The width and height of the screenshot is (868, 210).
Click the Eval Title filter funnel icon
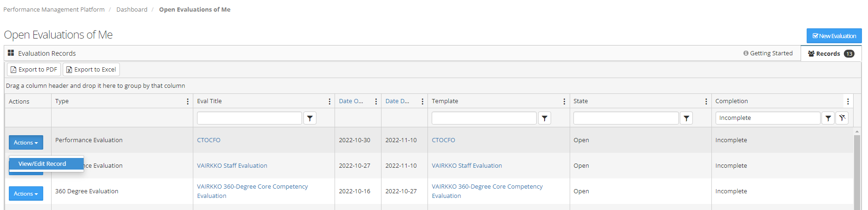(310, 118)
